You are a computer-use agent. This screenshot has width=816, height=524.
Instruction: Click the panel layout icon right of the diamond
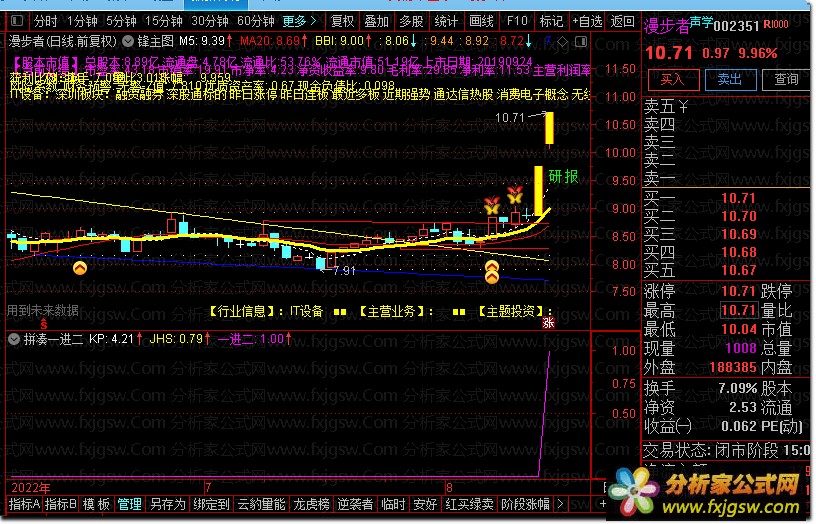(581, 41)
